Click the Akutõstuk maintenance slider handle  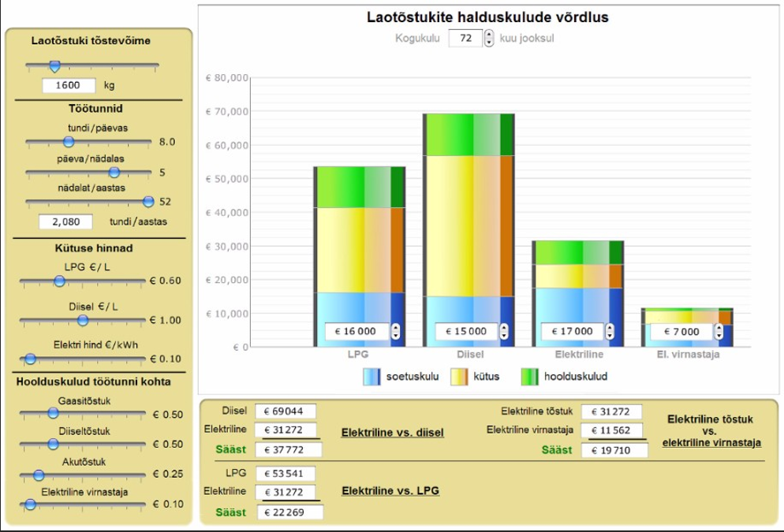point(37,474)
